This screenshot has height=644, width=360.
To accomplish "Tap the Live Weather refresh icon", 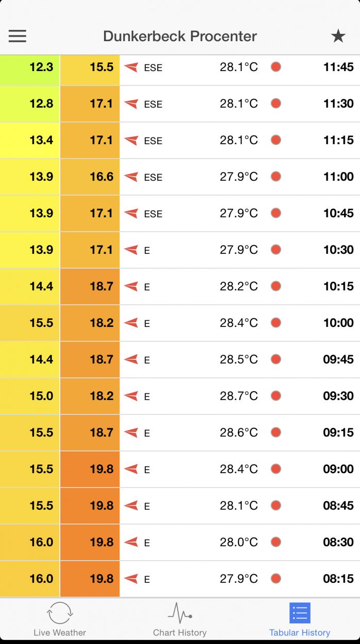I will coord(60,613).
